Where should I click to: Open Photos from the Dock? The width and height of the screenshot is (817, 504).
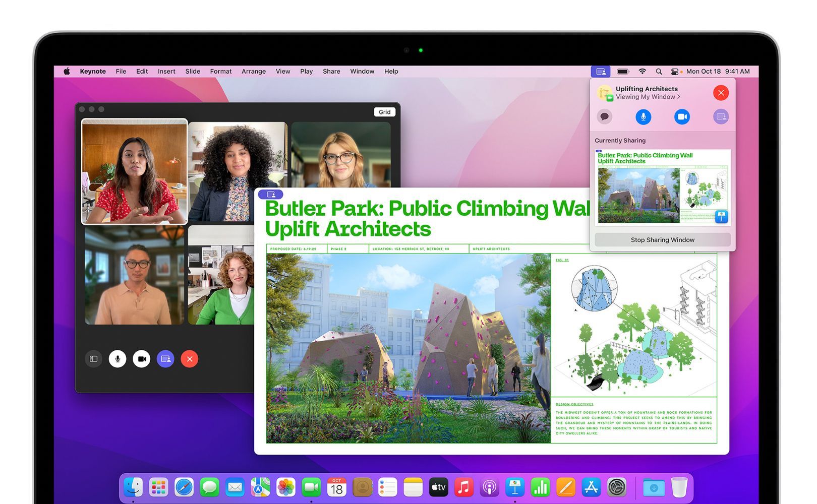click(x=286, y=487)
